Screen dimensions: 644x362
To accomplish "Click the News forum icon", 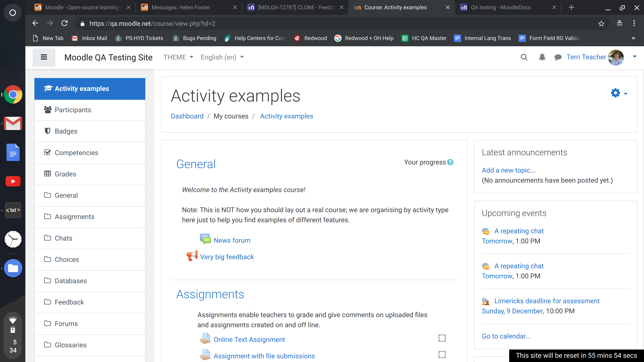I will tap(205, 239).
